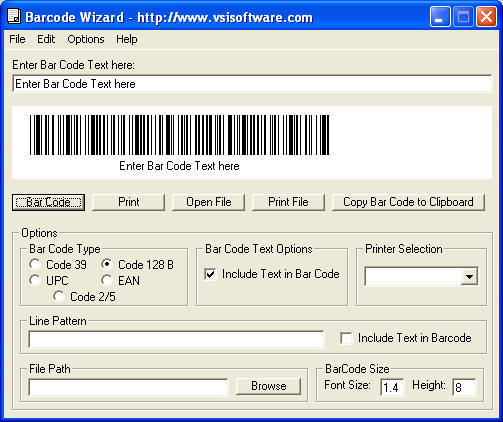
Task: Open the File menu
Action: [x=17, y=39]
